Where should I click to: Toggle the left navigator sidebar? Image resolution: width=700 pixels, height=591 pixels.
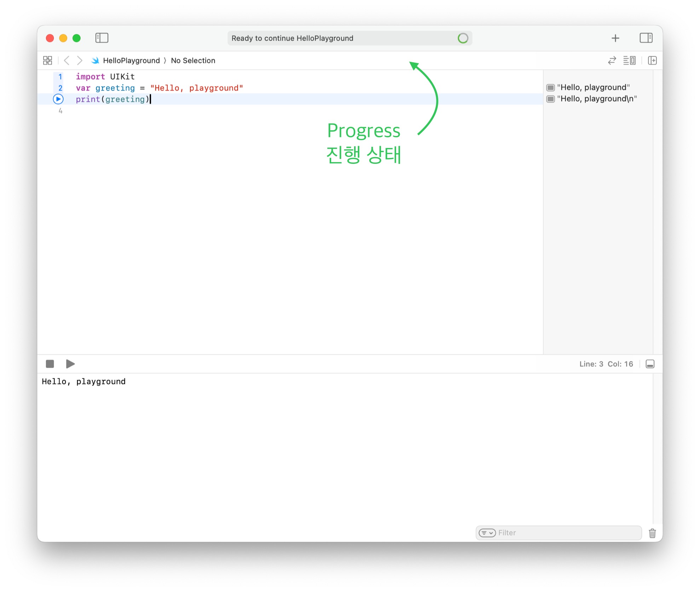[102, 38]
